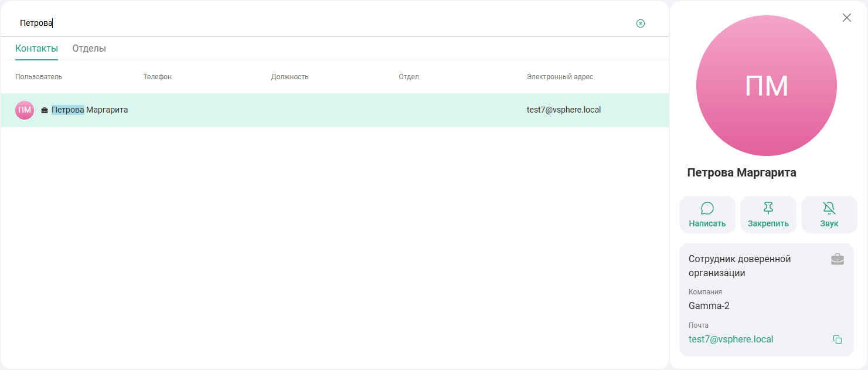Clear the search field with the X icon

click(641, 23)
